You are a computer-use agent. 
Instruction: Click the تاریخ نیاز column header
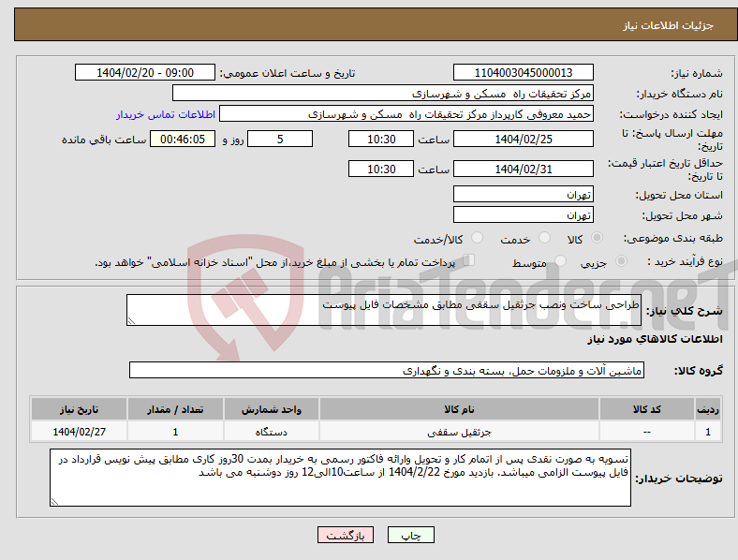pos(79,409)
